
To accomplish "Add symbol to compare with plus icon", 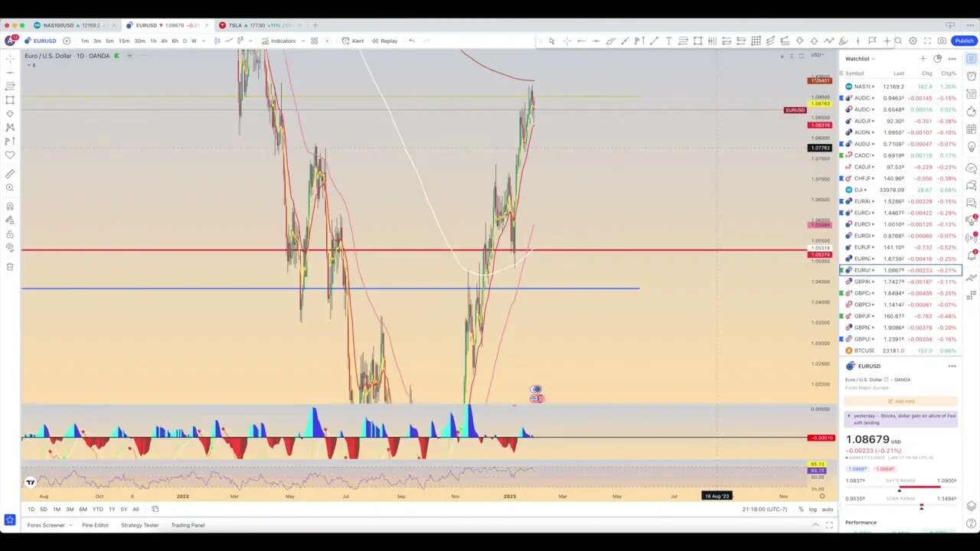I will click(x=67, y=41).
